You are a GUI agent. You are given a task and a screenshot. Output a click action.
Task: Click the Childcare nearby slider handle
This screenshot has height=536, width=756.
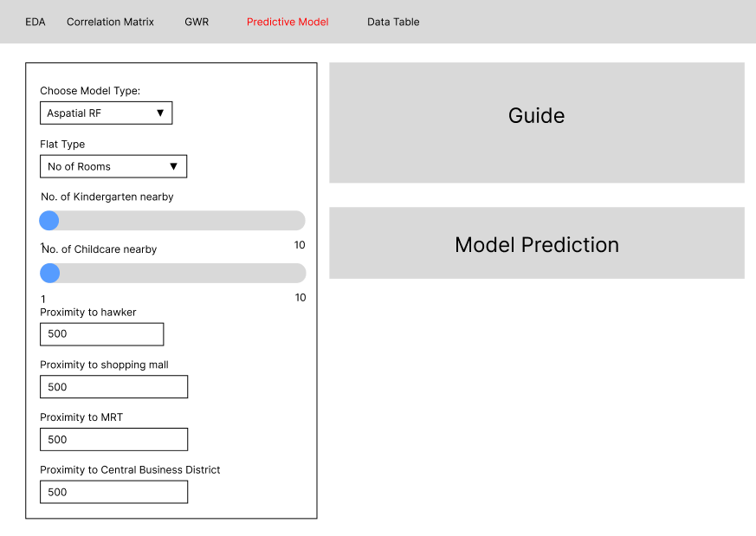pyautogui.click(x=50, y=274)
